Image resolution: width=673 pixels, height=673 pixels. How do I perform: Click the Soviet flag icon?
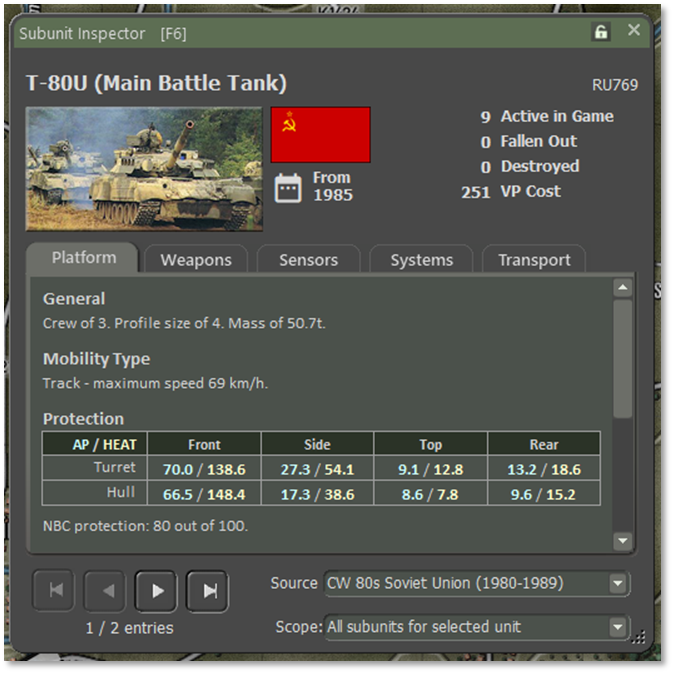click(x=320, y=135)
